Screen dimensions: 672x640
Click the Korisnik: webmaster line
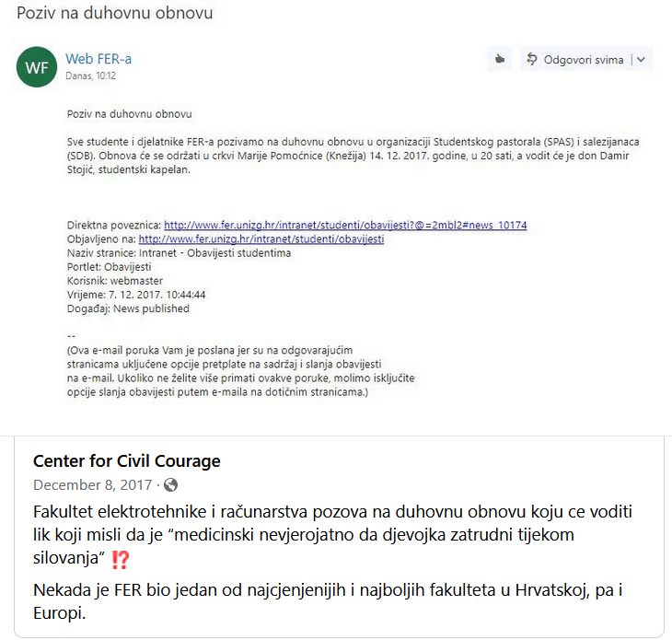(112, 281)
